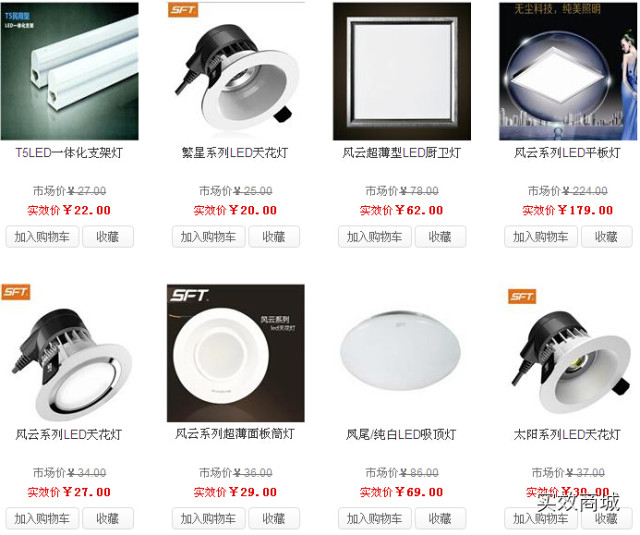
Task: Open the T5LED一体化支架灯 product image
Action: tap(69, 71)
